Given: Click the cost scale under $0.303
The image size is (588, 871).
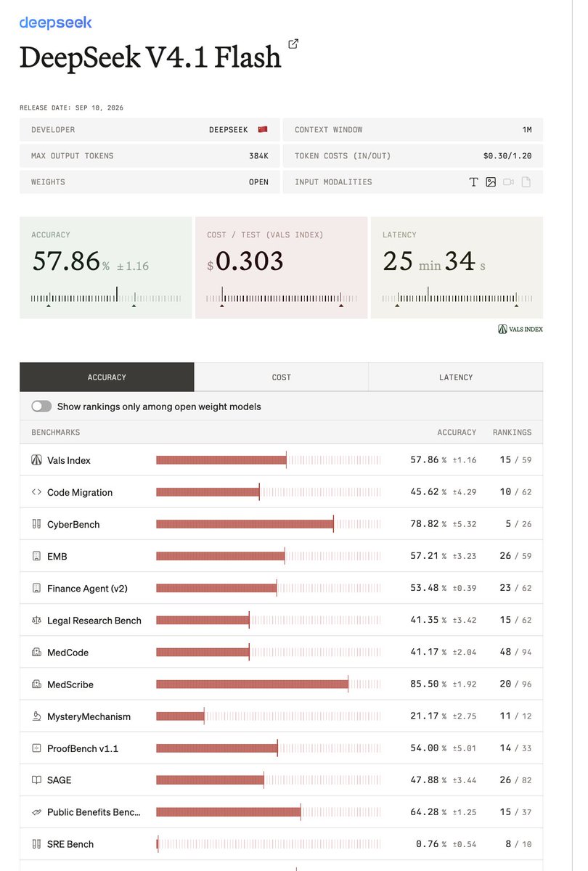Looking at the screenshot, I should 282,298.
